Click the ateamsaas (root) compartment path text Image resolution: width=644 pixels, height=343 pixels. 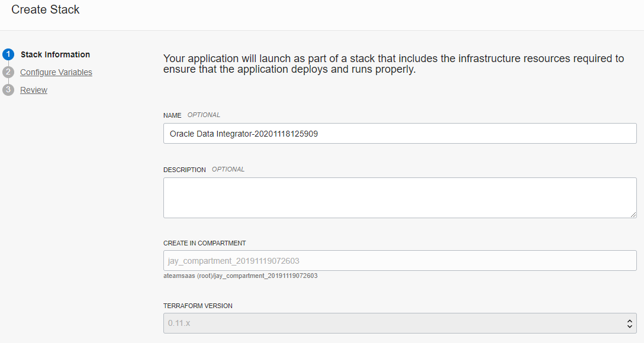pos(240,276)
